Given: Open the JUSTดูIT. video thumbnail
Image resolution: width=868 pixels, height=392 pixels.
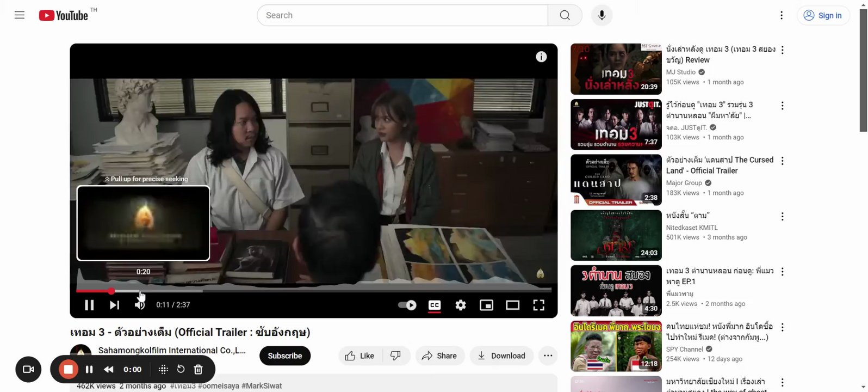Looking at the screenshot, I should (616, 125).
